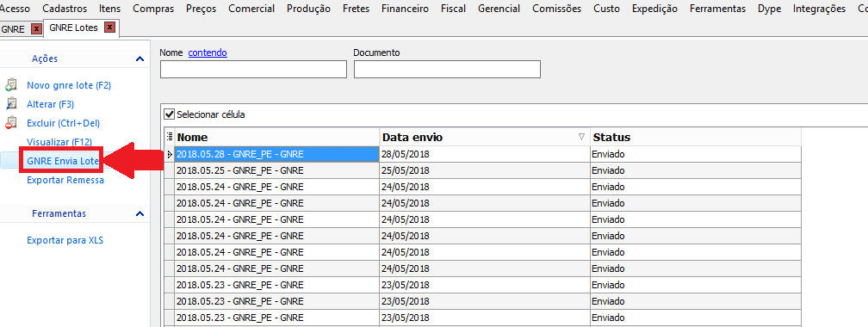Click the 28/05/2018 date cell
This screenshot has height=327, width=868.
(x=485, y=154)
